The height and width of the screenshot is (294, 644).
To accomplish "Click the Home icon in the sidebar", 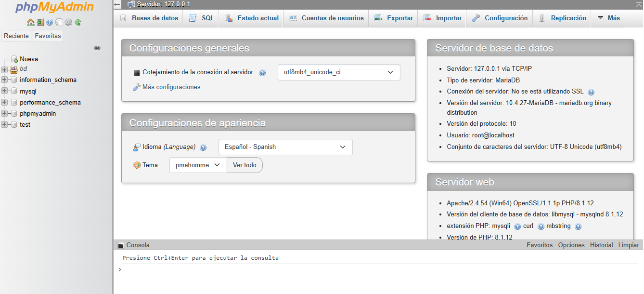I will (31, 22).
